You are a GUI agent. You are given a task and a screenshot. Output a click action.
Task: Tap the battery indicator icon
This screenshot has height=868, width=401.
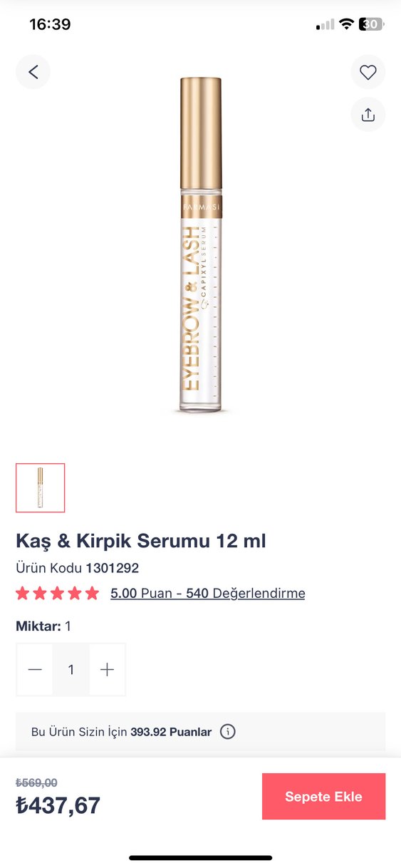tap(372, 24)
